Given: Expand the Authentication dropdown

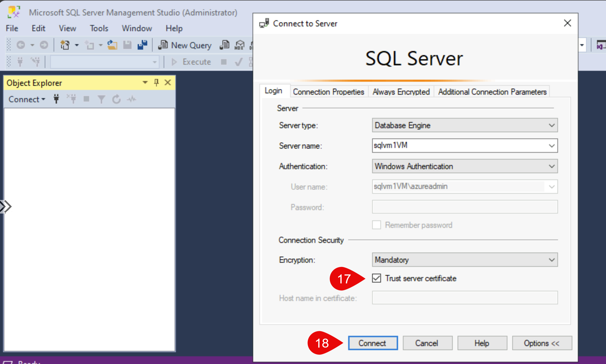Looking at the screenshot, I should (x=464, y=166).
